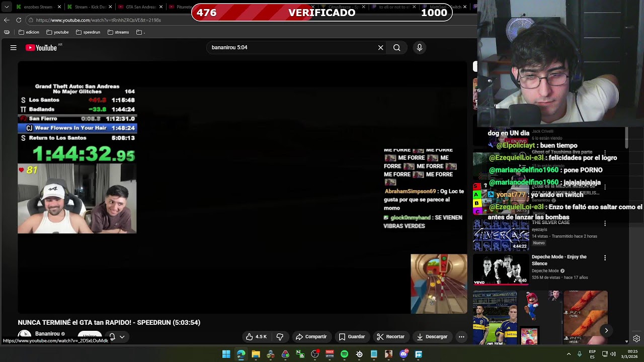644x362 pixels.
Task: Open File Explorer from the taskbar
Action: tap(256, 354)
